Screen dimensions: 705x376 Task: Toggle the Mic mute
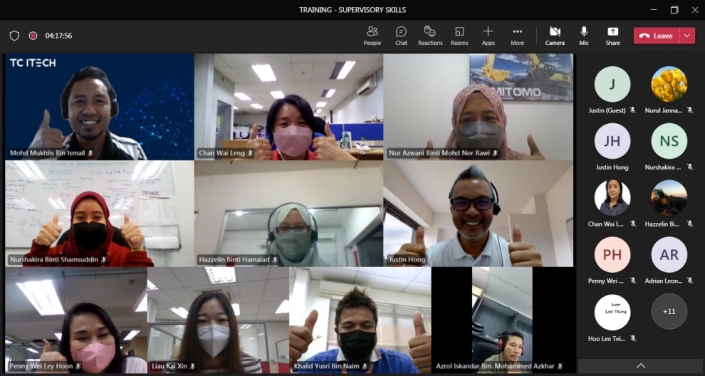click(x=584, y=36)
